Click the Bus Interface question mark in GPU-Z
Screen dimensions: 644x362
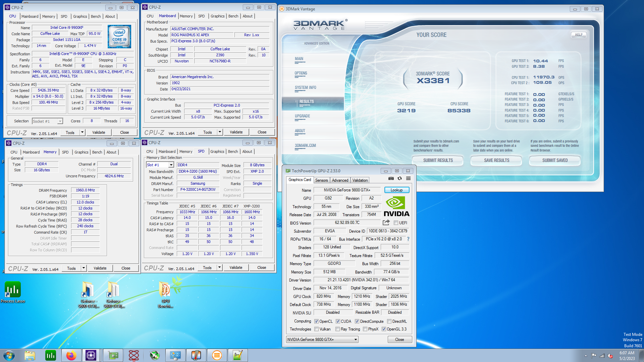408,239
